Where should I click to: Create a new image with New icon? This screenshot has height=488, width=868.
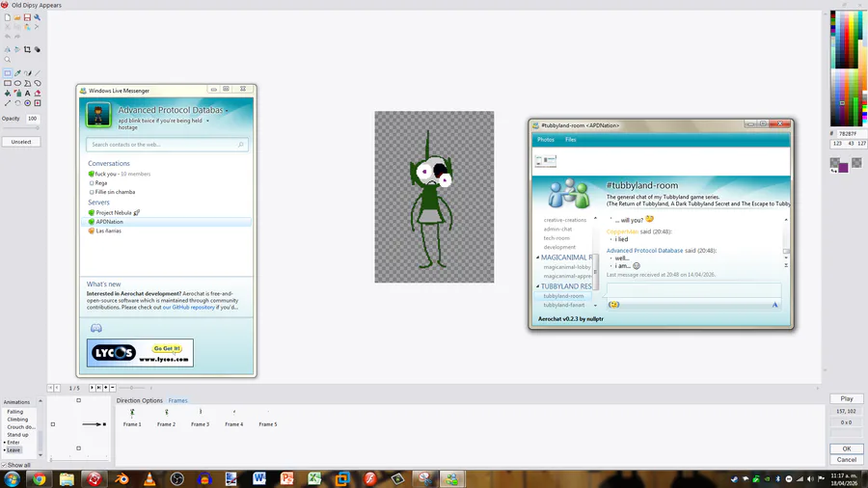pyautogui.click(x=8, y=17)
